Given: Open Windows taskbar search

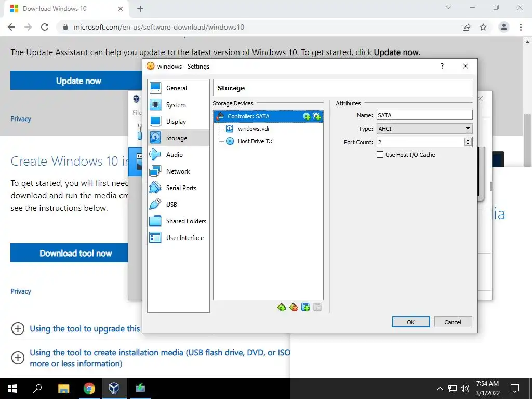Looking at the screenshot, I should pos(37,389).
